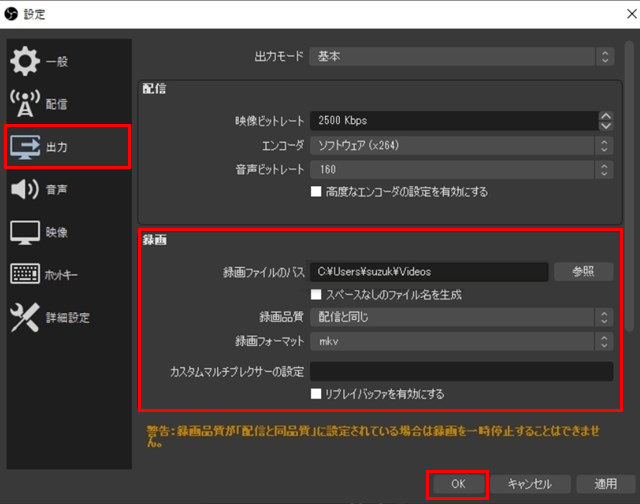The image size is (640, 504).
Task: Click the General gear icon
Action: coord(24,61)
